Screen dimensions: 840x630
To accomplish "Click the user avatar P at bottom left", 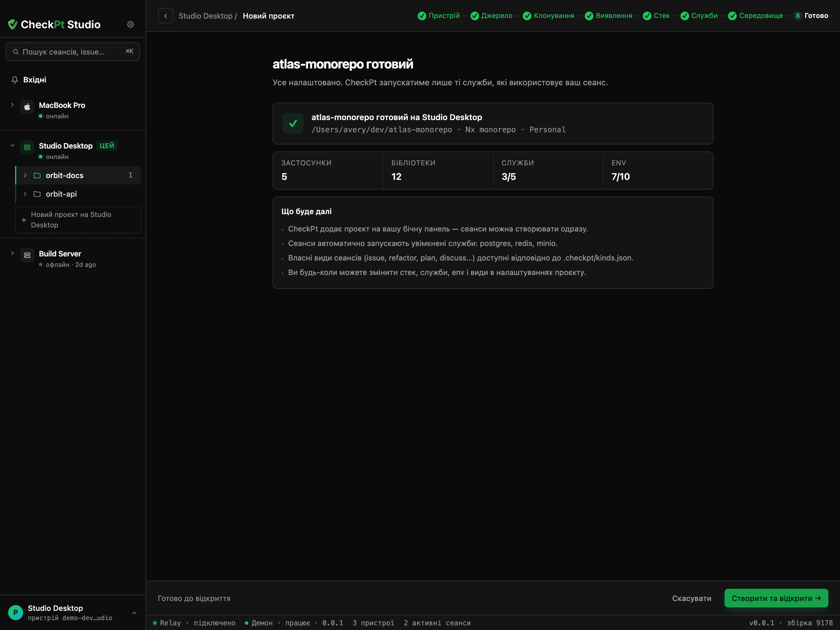I will click(16, 613).
